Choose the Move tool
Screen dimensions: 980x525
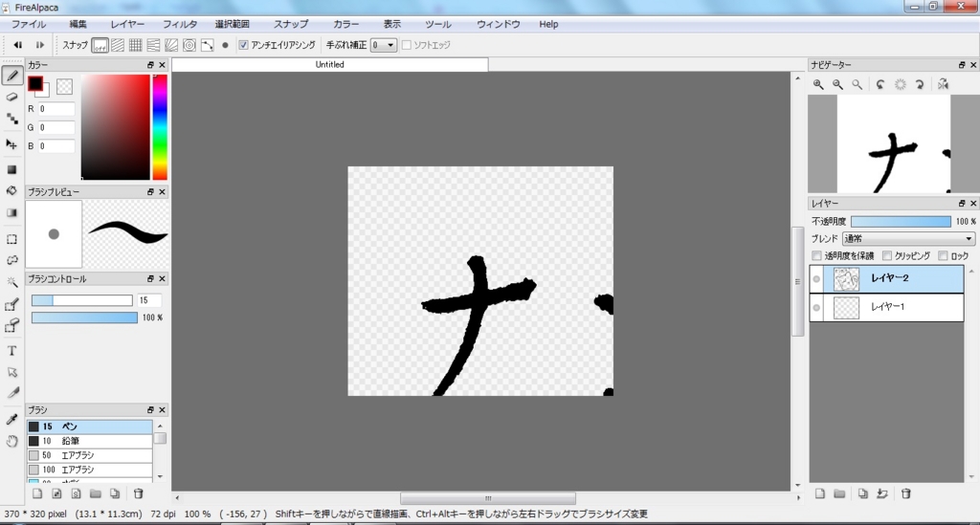tap(11, 144)
